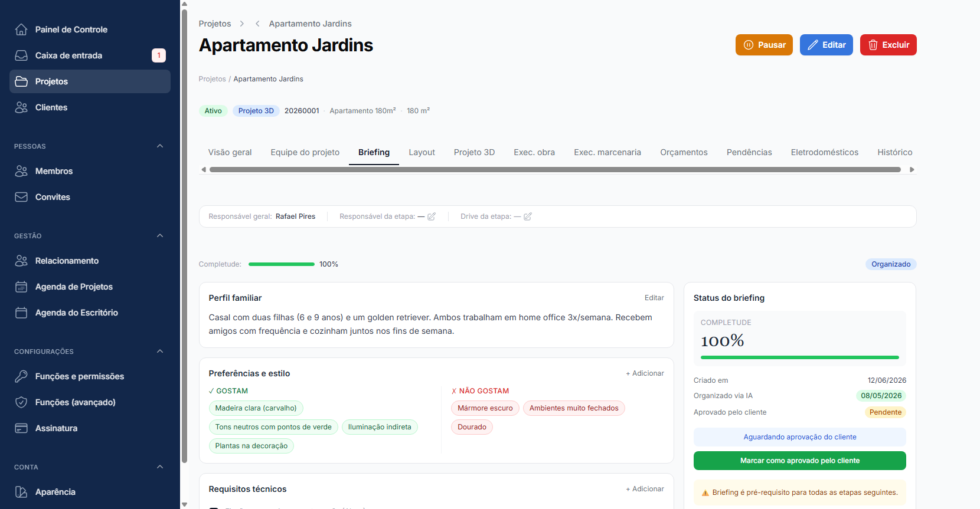Collapse the GESTÃO sidebar section
Image resolution: width=980 pixels, height=509 pixels.
point(160,236)
